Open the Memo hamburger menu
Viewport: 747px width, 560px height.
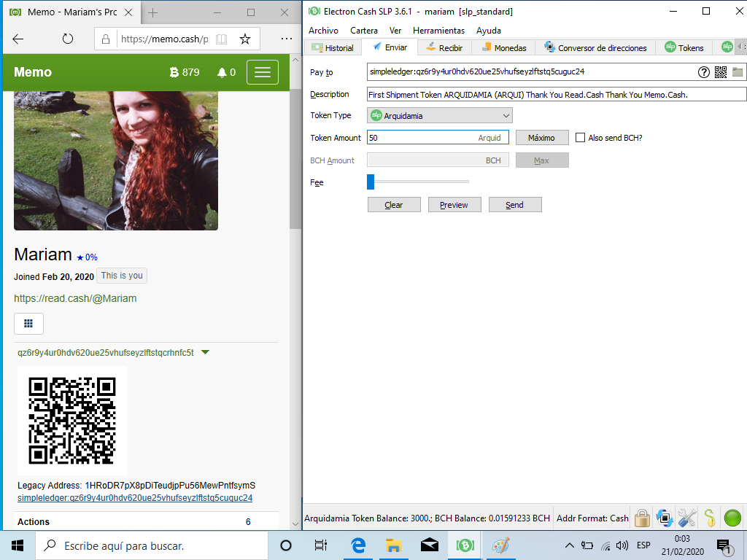(263, 72)
